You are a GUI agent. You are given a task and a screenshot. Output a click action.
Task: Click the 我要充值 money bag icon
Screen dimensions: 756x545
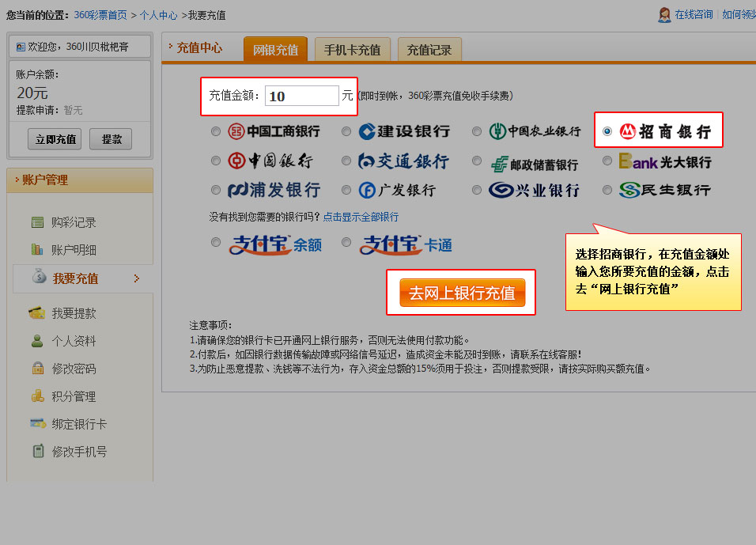39,276
